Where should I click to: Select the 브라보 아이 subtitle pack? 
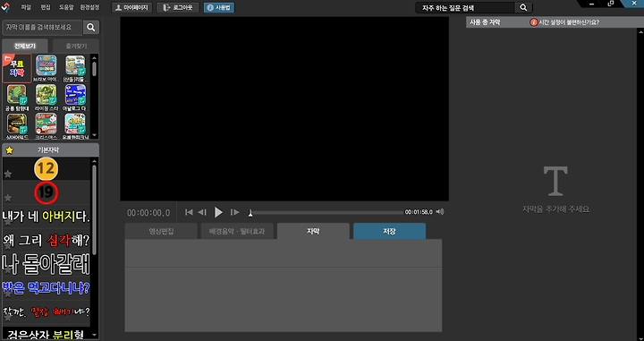click(x=47, y=68)
